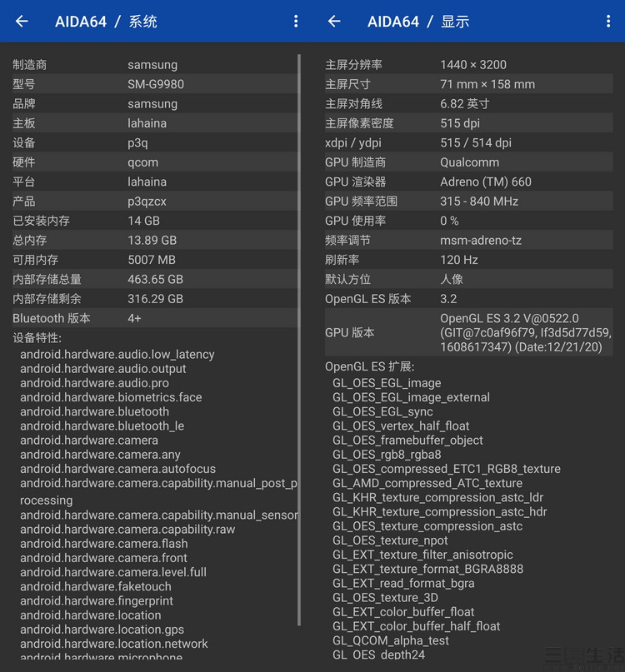Click GL_OES_compressed_ETC1_RGB8_texture entry
Screen dimensions: 625x672
coord(447,469)
